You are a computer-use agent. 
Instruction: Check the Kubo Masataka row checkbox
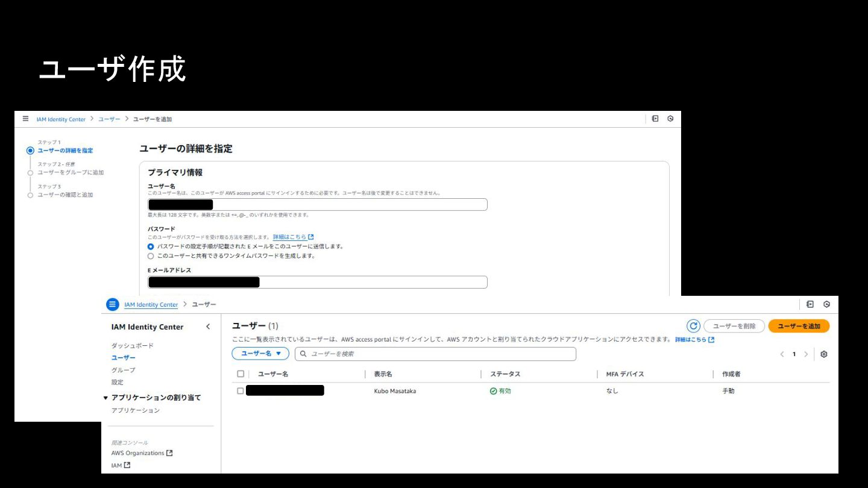coord(241,391)
